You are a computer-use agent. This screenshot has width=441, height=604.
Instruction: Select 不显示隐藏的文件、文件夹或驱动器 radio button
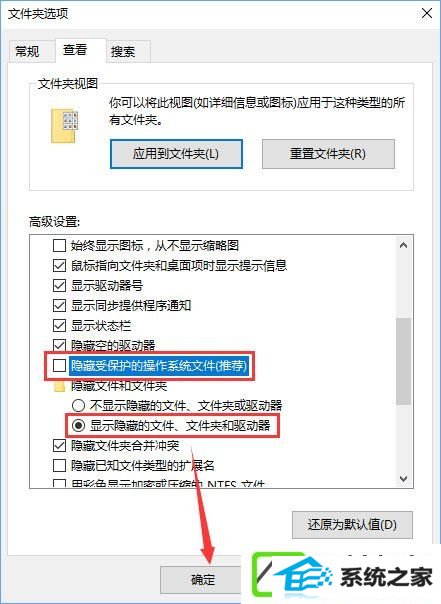[78, 405]
